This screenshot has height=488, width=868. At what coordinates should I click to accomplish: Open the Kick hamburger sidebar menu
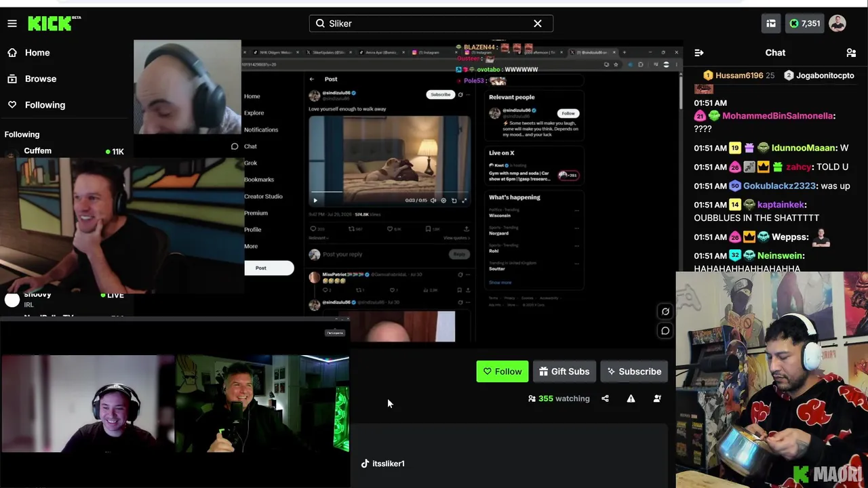(x=12, y=24)
